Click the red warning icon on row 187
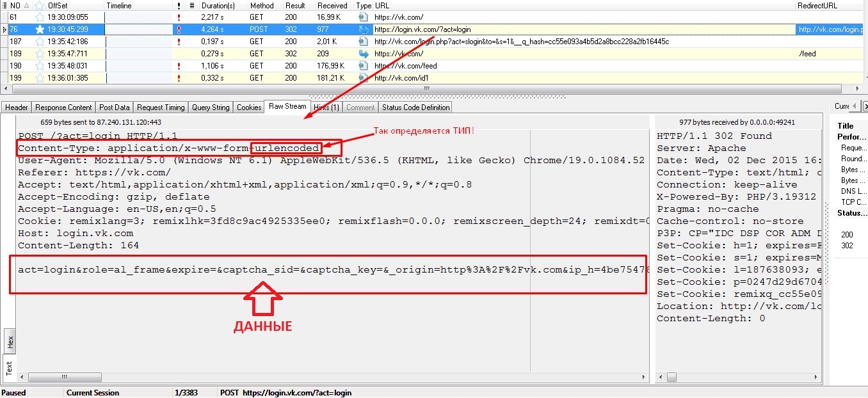 pyautogui.click(x=179, y=42)
